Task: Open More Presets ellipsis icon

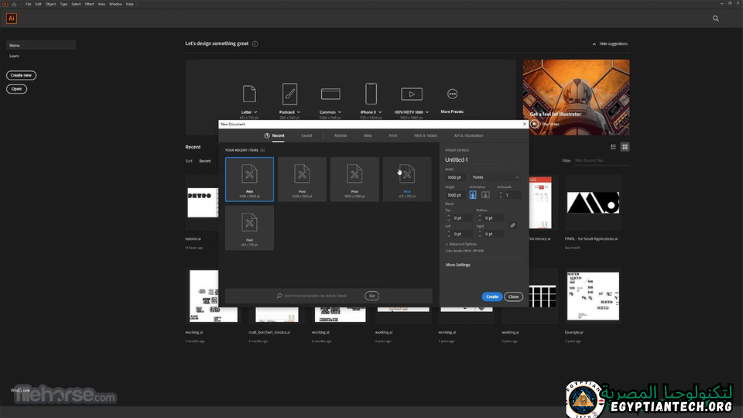Action: 452,94
